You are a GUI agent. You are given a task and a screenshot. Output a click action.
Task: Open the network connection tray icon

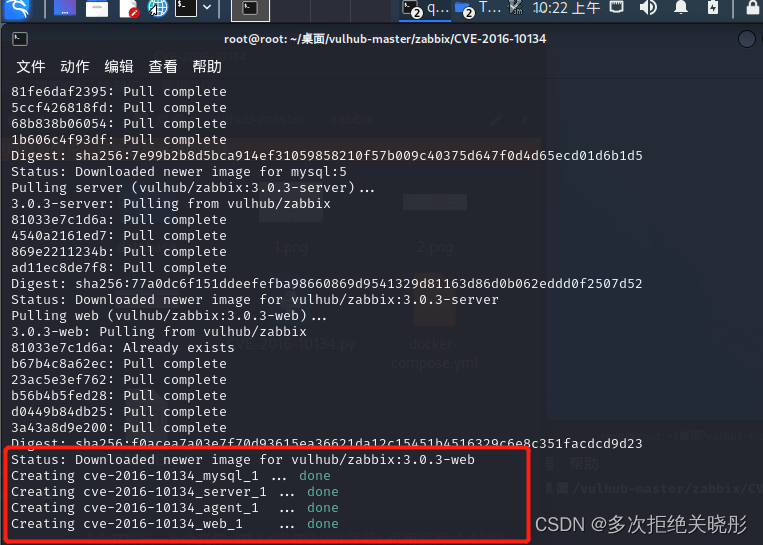pos(617,7)
